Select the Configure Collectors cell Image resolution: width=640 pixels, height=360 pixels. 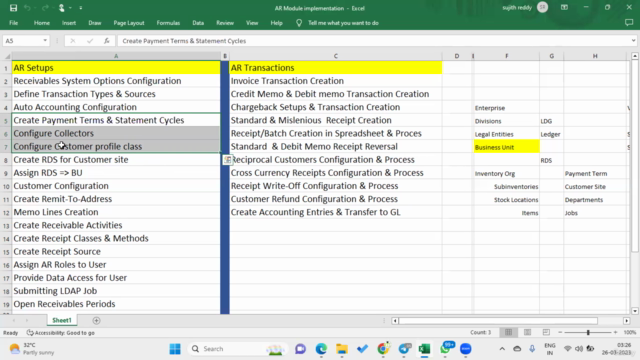116,133
